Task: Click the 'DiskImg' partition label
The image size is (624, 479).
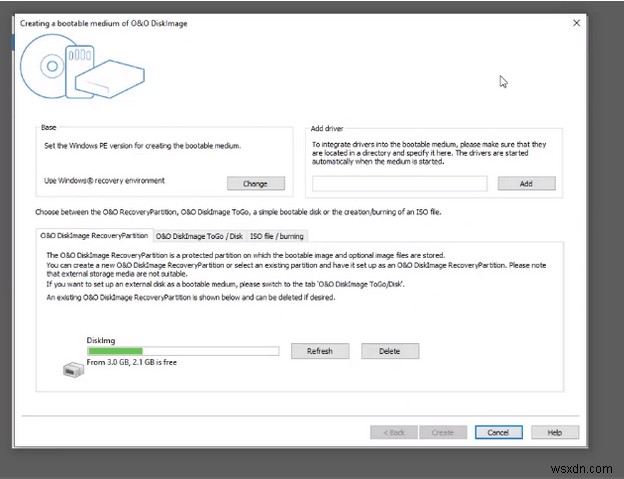Action: tap(101, 341)
